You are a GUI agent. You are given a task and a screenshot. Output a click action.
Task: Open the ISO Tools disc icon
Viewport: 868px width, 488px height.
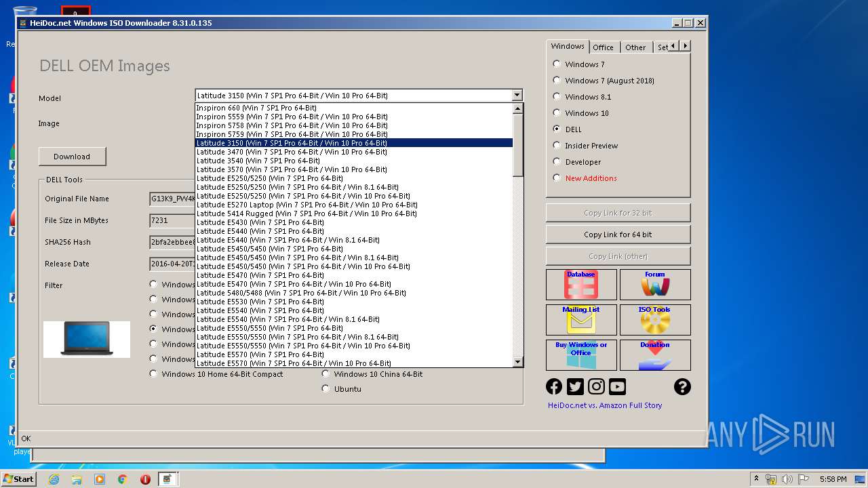click(655, 320)
